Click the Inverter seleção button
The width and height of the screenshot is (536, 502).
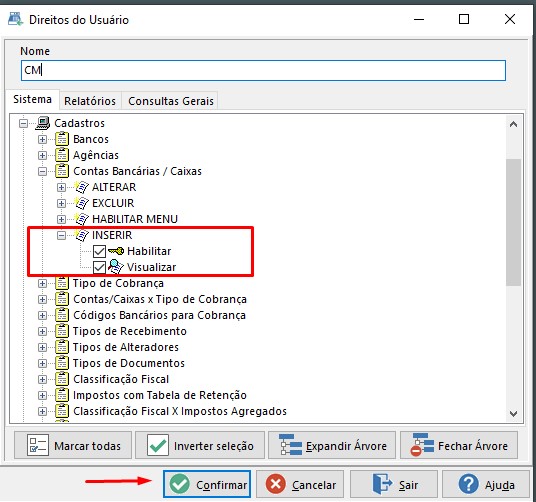200,445
